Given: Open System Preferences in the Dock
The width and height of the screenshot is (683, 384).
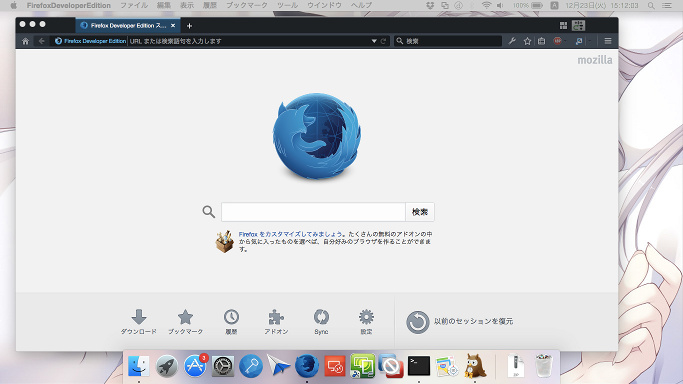Looking at the screenshot, I should (223, 366).
